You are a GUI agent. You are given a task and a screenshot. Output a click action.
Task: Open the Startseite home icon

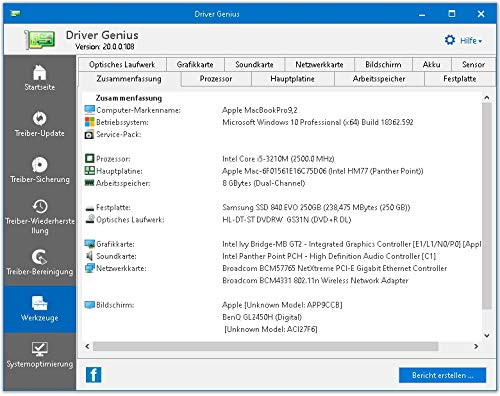(39, 72)
